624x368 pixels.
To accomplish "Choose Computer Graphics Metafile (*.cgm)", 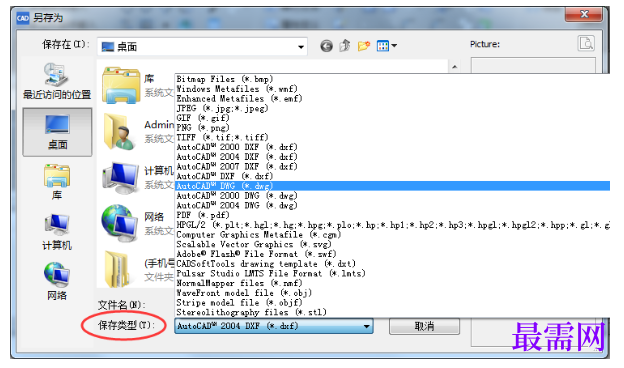I will click(x=259, y=235).
